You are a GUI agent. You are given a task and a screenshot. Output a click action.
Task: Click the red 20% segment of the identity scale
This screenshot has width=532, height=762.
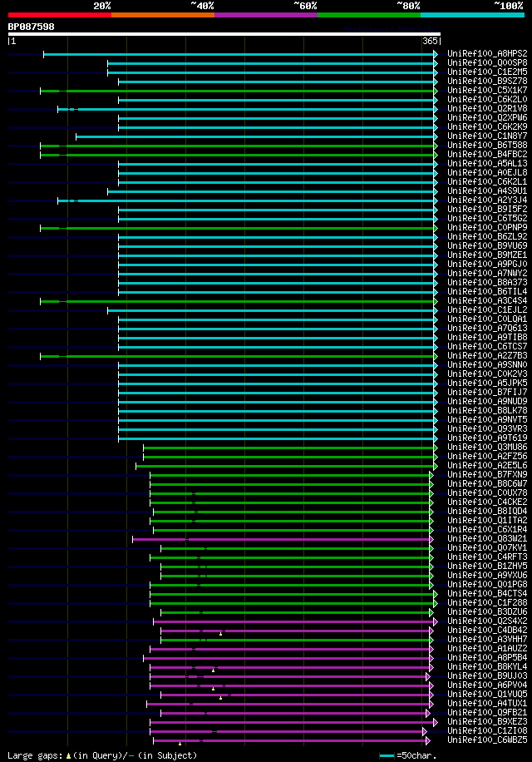point(60,15)
